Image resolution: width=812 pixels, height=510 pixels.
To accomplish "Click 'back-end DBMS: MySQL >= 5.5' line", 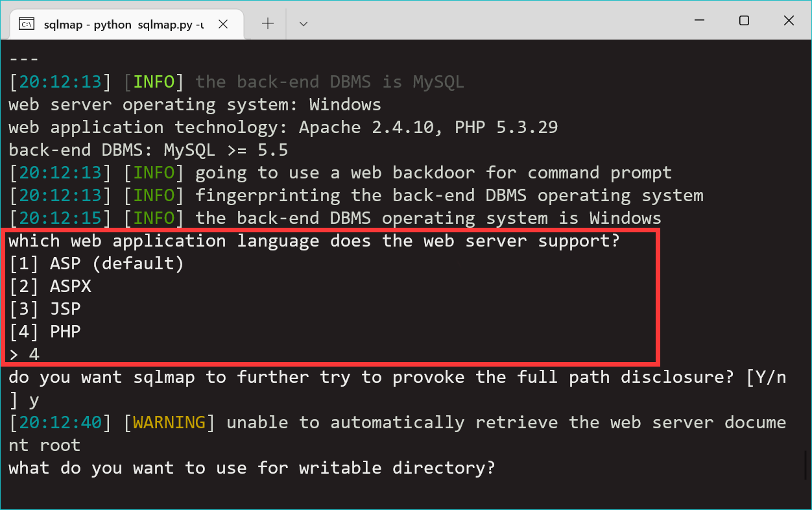I will point(148,150).
